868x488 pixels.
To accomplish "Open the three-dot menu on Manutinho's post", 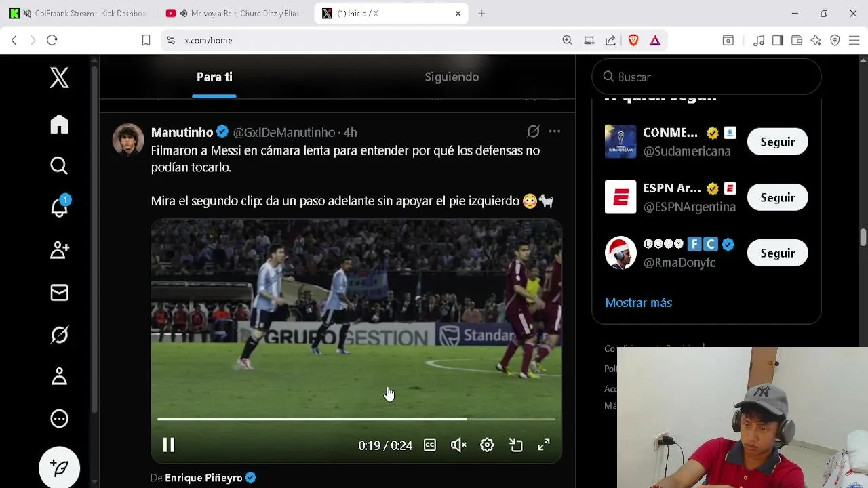I will pyautogui.click(x=555, y=131).
